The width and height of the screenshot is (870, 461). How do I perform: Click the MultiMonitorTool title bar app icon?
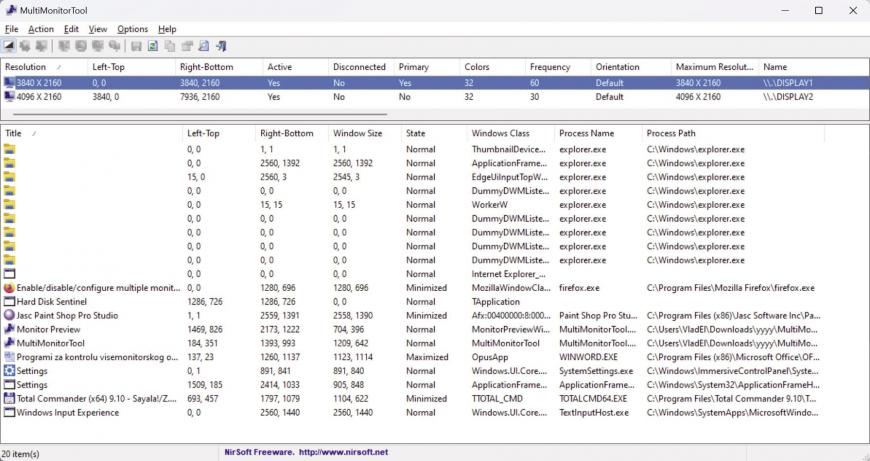[x=11, y=10]
